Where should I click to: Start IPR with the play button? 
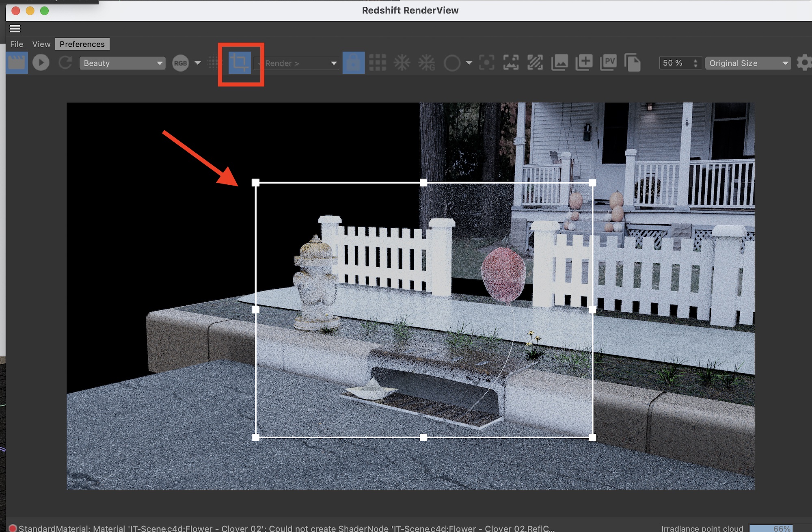[x=41, y=63]
